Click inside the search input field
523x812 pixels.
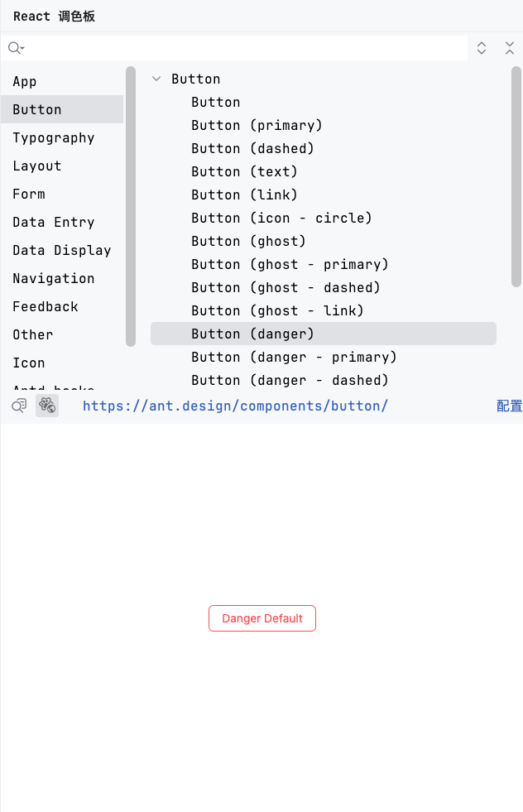(x=248, y=47)
